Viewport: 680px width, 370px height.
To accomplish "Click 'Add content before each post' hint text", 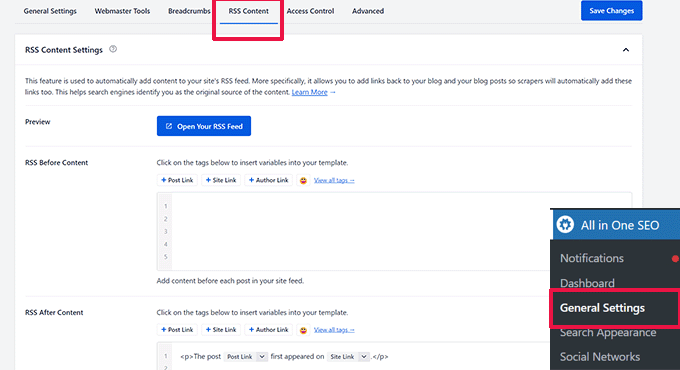I will click(230, 281).
